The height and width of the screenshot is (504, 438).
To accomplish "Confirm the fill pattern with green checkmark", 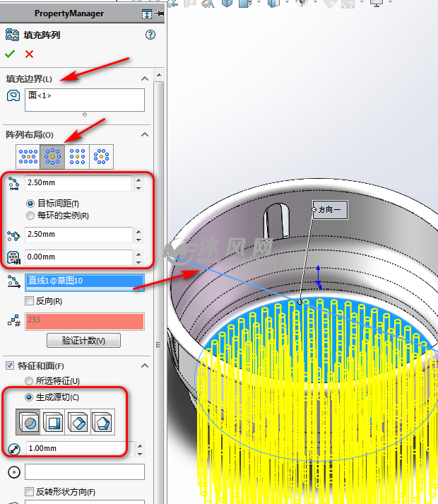I will (10, 54).
